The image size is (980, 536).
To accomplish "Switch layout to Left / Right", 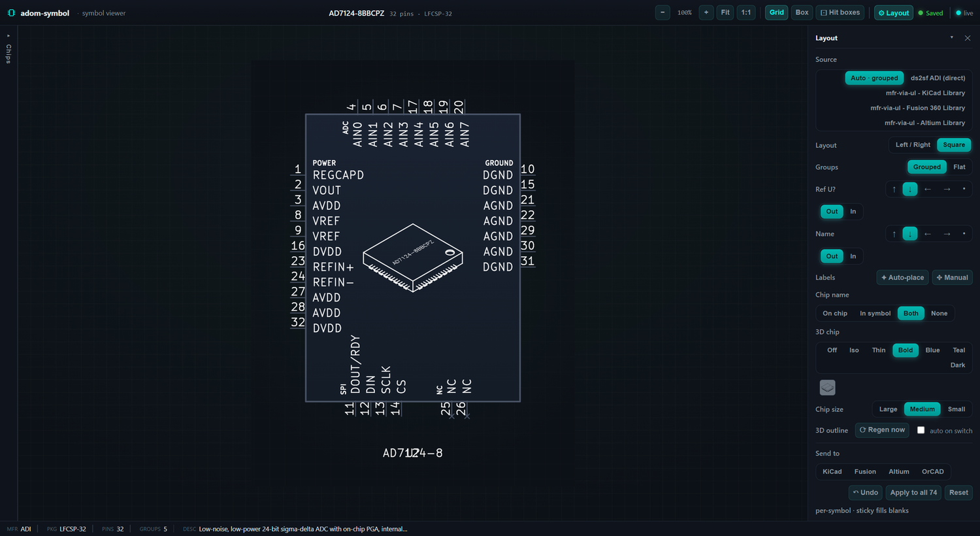I will (x=913, y=145).
